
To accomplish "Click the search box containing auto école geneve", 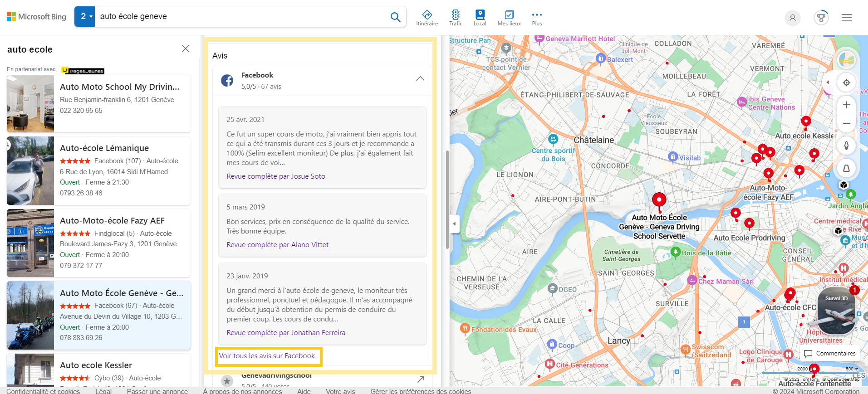I will (x=240, y=17).
